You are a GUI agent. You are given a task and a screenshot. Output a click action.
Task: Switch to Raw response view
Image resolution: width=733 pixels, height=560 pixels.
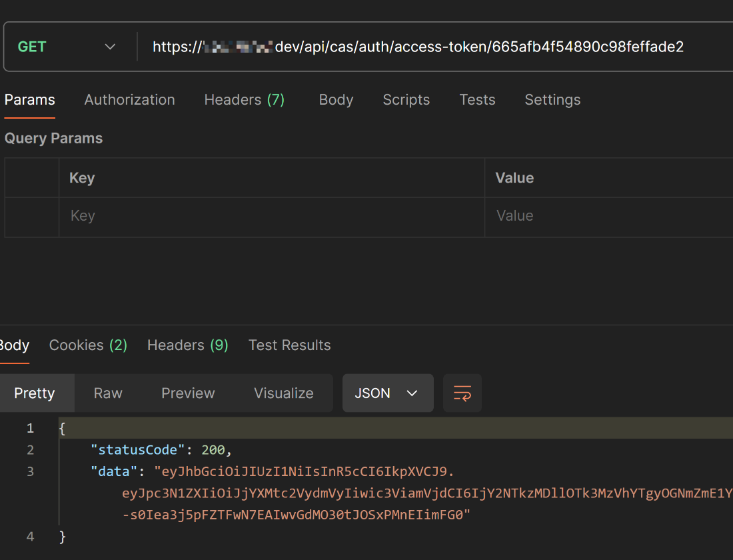tap(107, 393)
